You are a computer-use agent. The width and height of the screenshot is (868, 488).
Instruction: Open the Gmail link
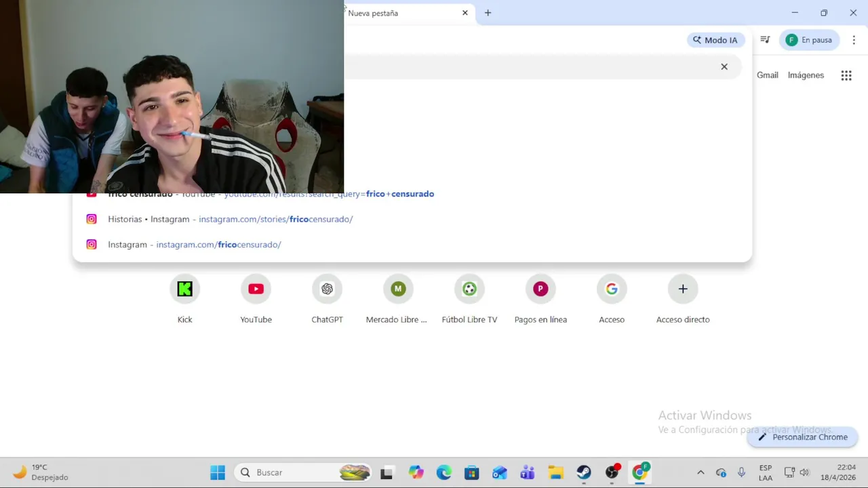(x=768, y=75)
